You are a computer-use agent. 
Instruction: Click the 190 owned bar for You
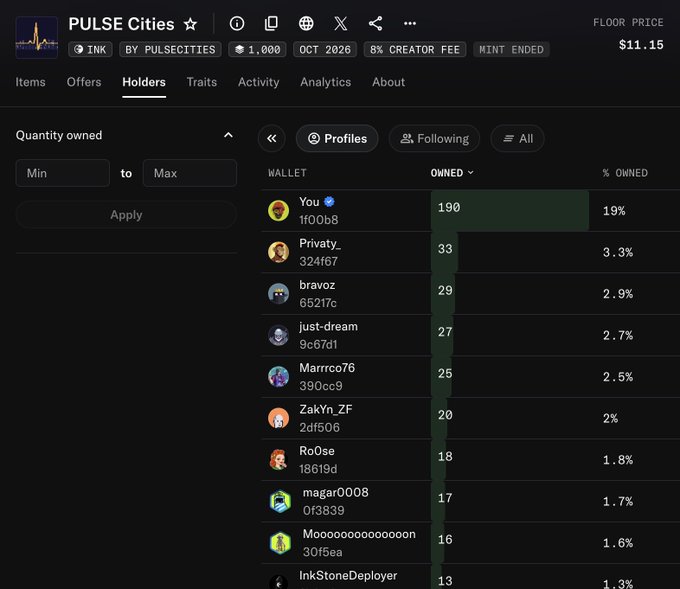click(x=510, y=210)
